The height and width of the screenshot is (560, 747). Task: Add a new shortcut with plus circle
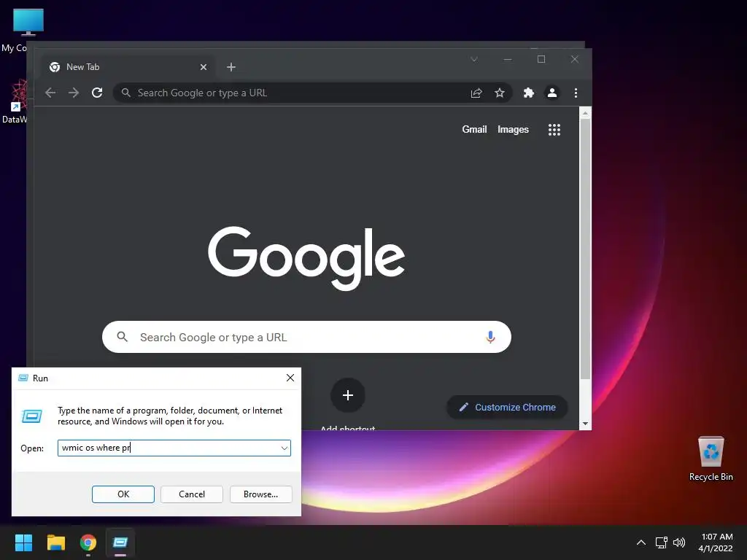pos(348,395)
